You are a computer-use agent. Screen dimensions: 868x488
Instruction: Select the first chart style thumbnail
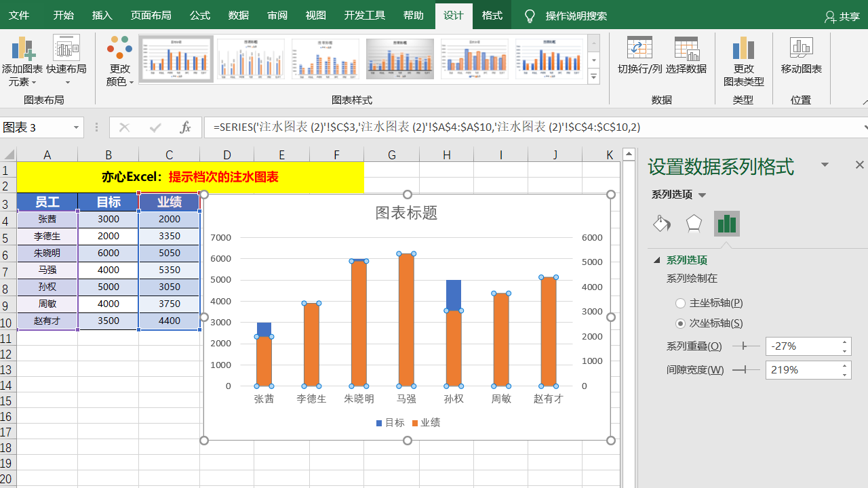pyautogui.click(x=176, y=59)
